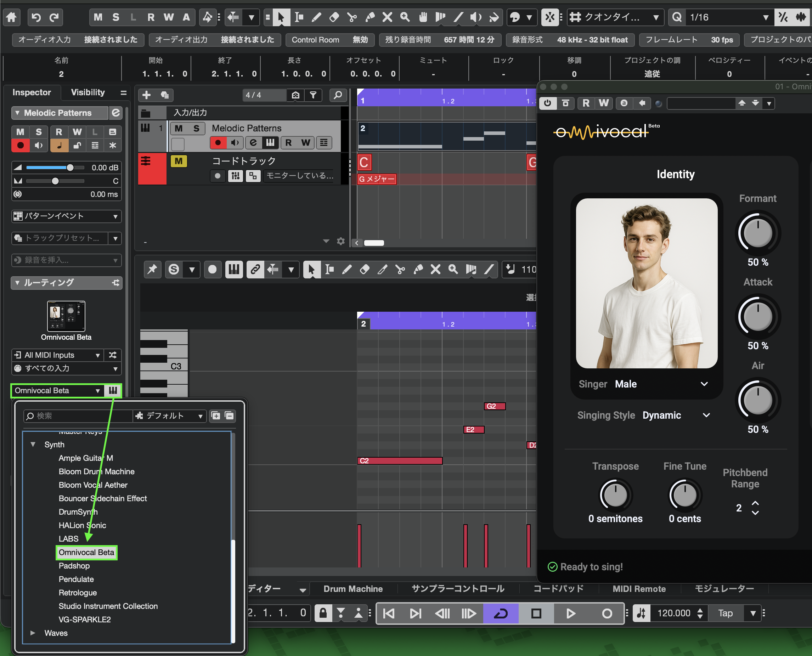
Task: Open the All MIDI Inputs dropdown
Action: (x=57, y=355)
